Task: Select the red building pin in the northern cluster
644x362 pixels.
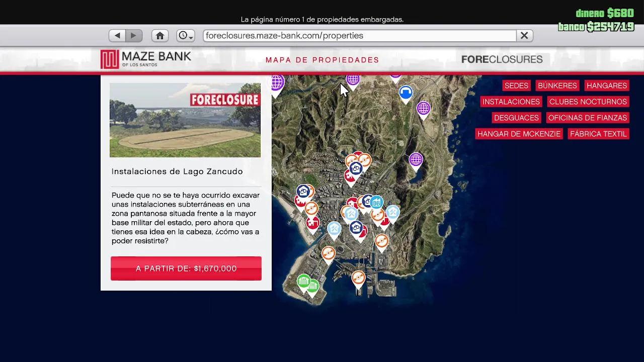Action: tap(349, 177)
